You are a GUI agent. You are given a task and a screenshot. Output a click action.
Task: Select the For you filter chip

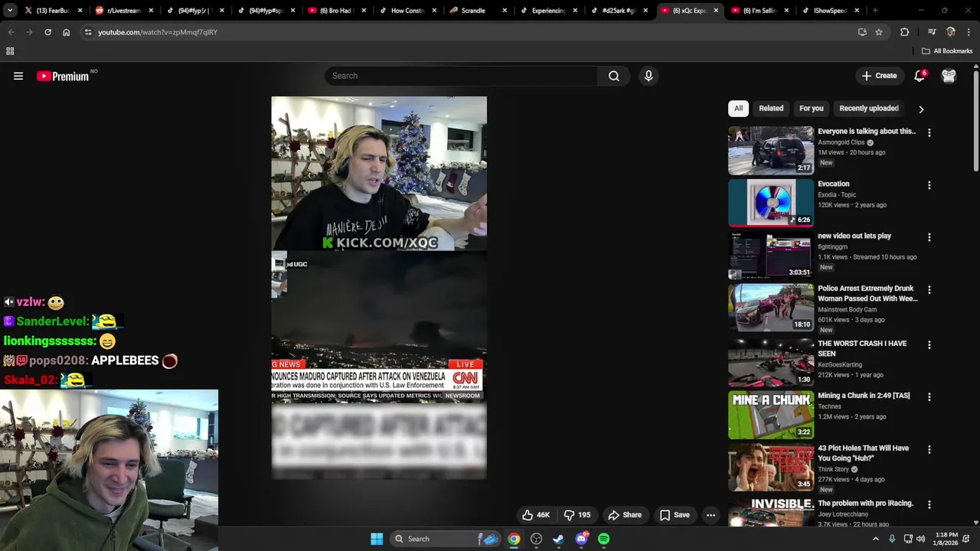[812, 109]
